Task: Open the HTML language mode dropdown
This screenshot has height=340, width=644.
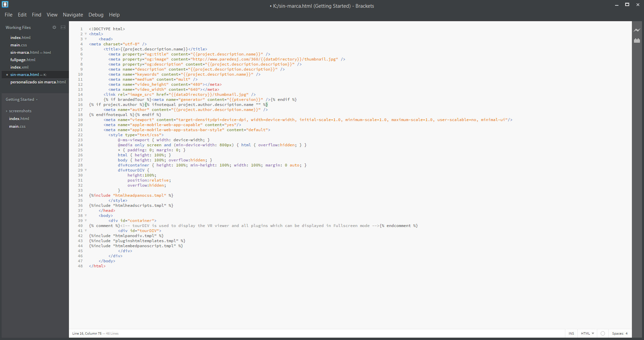Action: coord(587,334)
